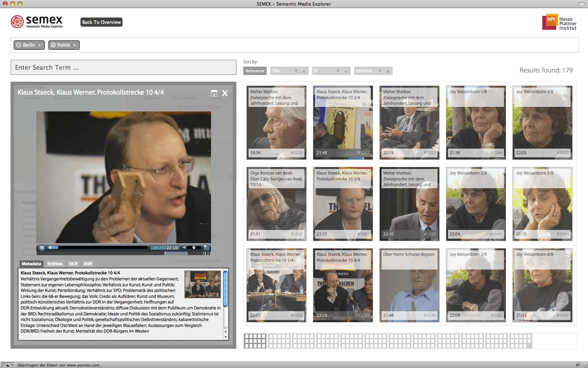Image resolution: width=588 pixels, height=368 pixels.
Task: Click the semex logo
Action: [x=37, y=22]
